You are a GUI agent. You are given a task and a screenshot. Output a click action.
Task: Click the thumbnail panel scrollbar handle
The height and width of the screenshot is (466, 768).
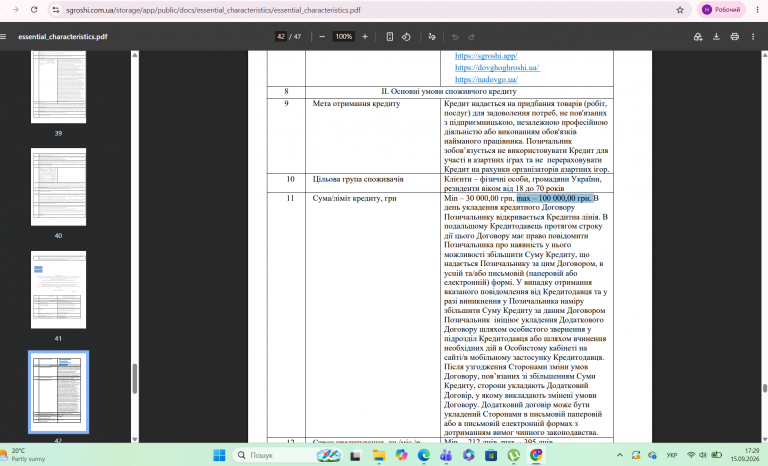coord(135,378)
